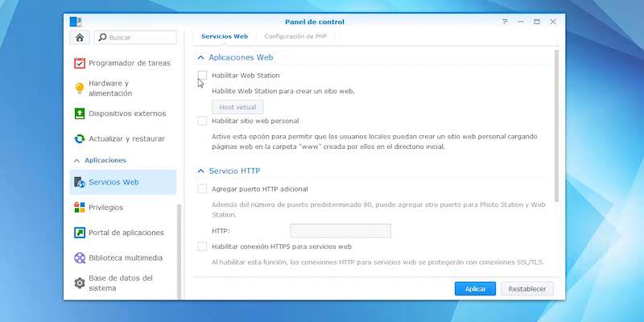Click the magnifier icon in the search box
The height and width of the screenshot is (322, 644).
click(x=103, y=37)
